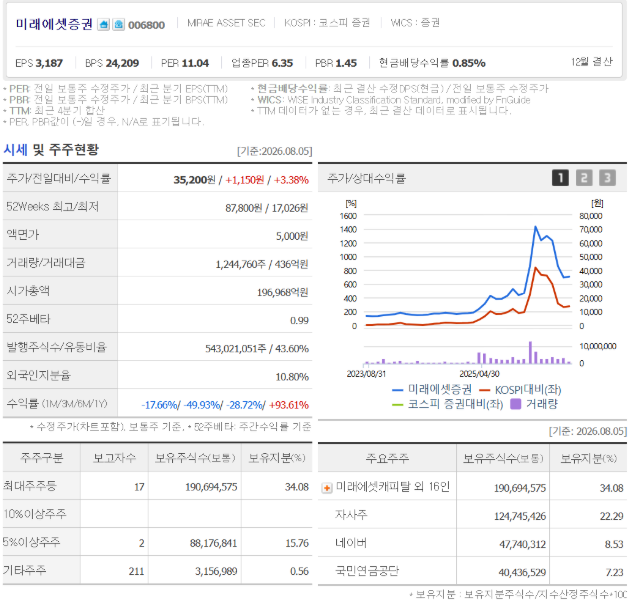Click the 5%이상주주 row label
This screenshot has width=632, height=602.
click(x=31, y=542)
